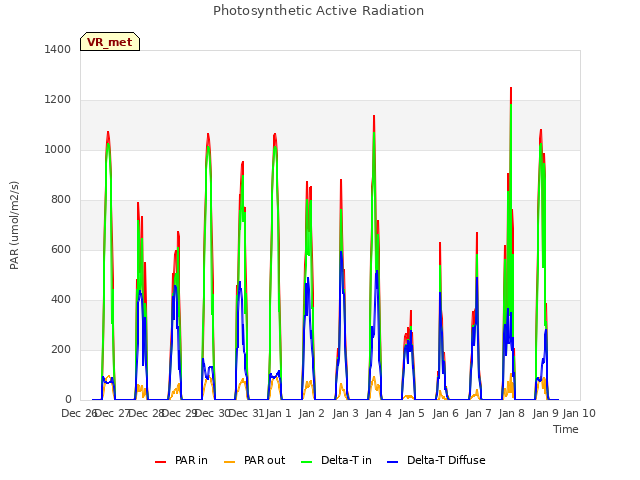The image size is (640, 480).
Task: Click the orange PAR out legend swatch
Action: (230, 462)
